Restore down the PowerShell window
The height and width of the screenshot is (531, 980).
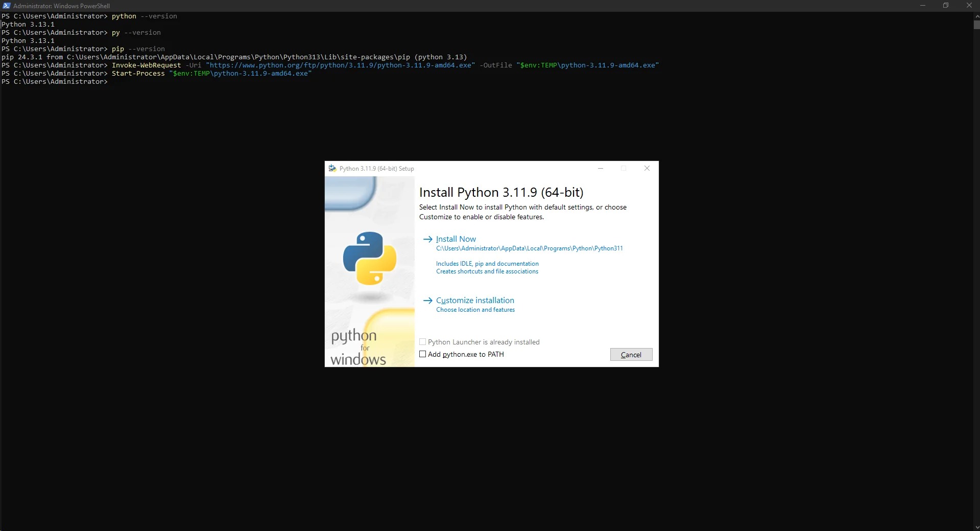pos(946,6)
